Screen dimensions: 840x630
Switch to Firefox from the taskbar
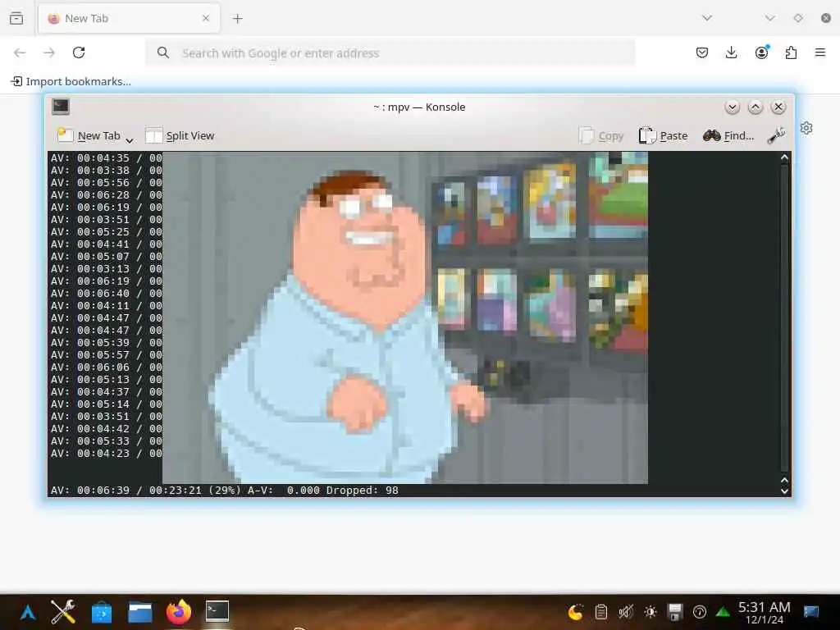178,612
